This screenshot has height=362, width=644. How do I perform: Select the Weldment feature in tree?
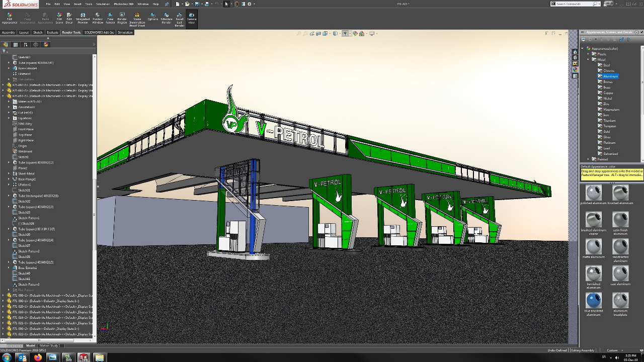[x=25, y=151]
